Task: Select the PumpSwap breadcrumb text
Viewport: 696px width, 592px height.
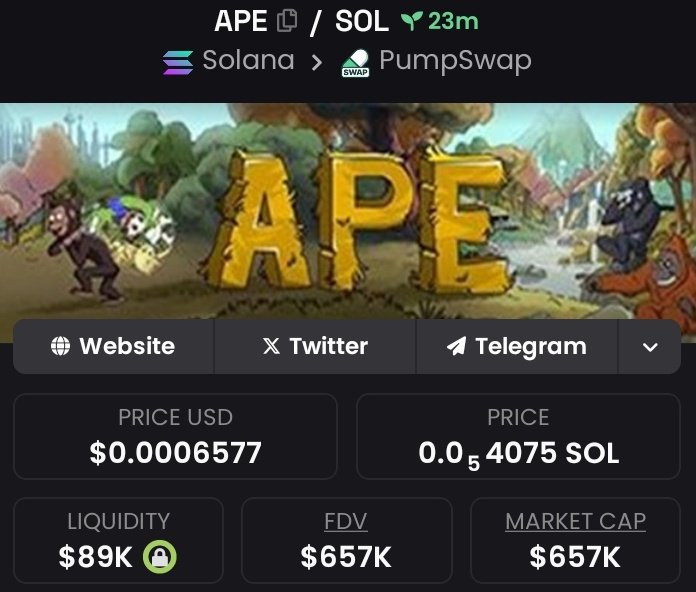Action: point(455,61)
